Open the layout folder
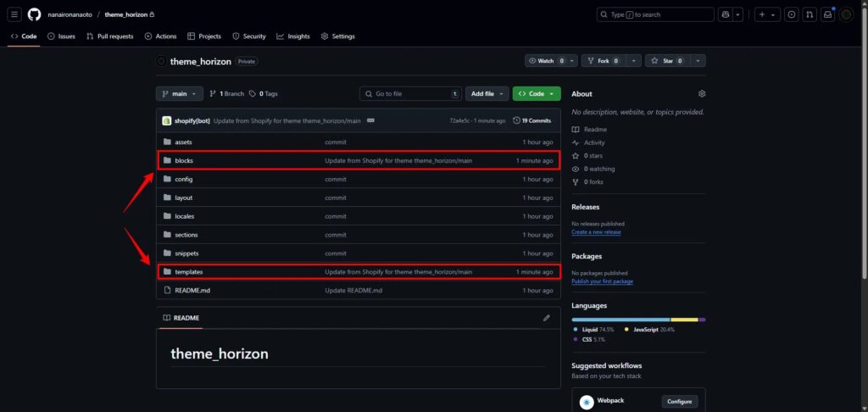The width and height of the screenshot is (868, 412). [x=184, y=198]
